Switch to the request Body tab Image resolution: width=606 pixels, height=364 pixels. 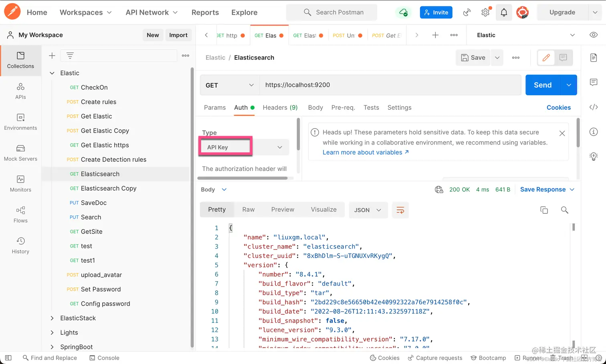coord(315,107)
